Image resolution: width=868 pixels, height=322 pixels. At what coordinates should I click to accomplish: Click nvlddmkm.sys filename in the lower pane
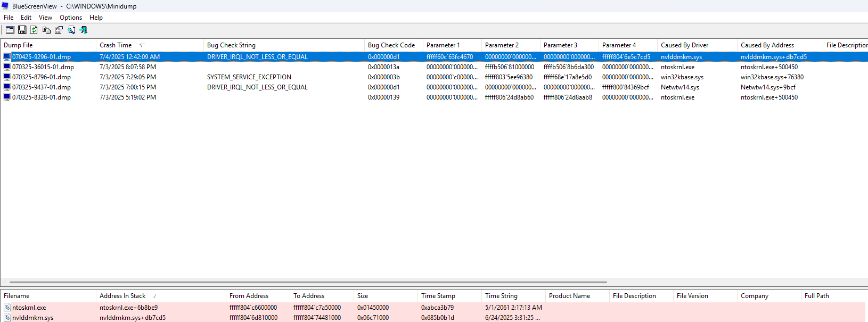point(33,318)
